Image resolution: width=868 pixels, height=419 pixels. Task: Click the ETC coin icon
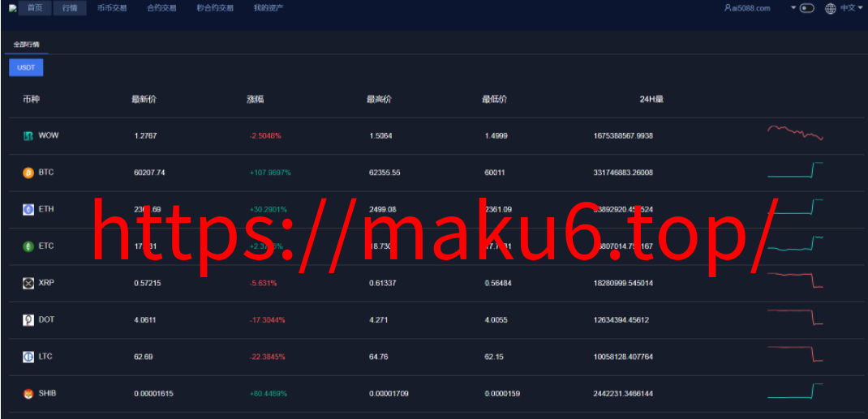point(28,246)
